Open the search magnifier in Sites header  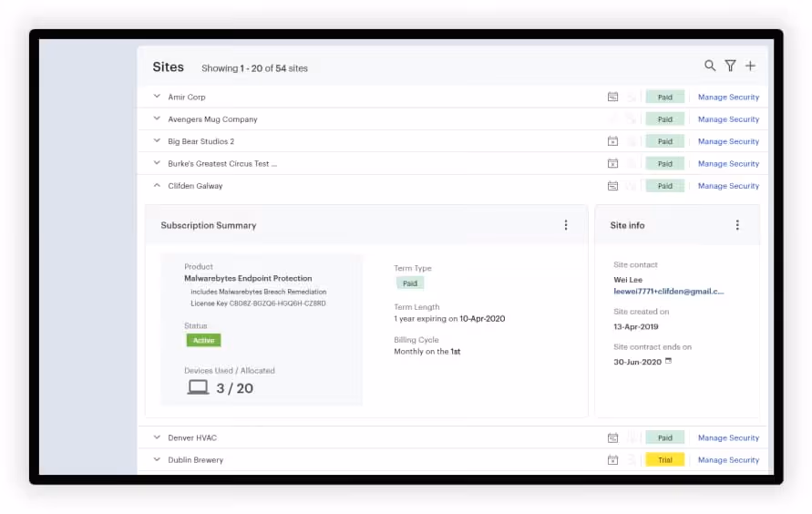click(710, 66)
